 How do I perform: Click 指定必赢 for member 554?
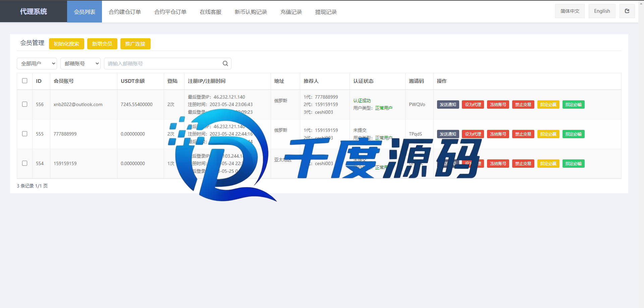tap(548, 163)
